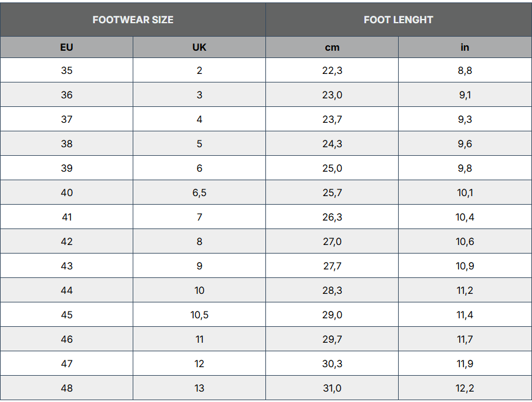The height and width of the screenshot is (402, 532).
Task: Select the 12,2 inches cell
Action: [465, 388]
